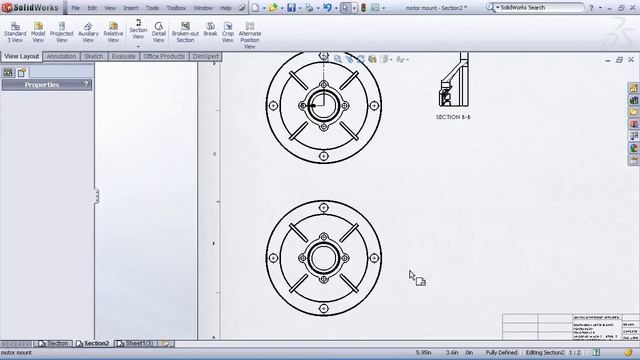
Task: Click the Select cursor tool
Action: (345, 7)
